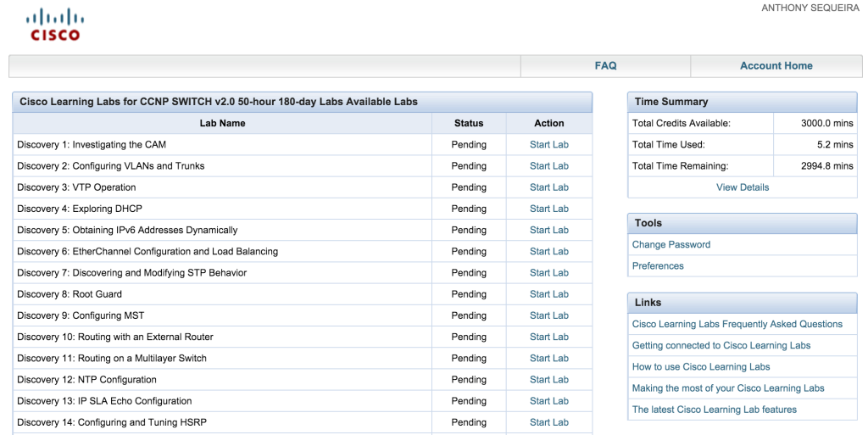Click Pending status for Discovery 1
Viewport: 868px width, 435px height.
469,145
